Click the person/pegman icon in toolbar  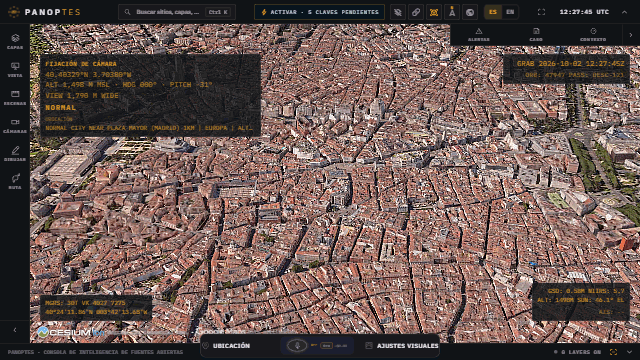coord(452,12)
